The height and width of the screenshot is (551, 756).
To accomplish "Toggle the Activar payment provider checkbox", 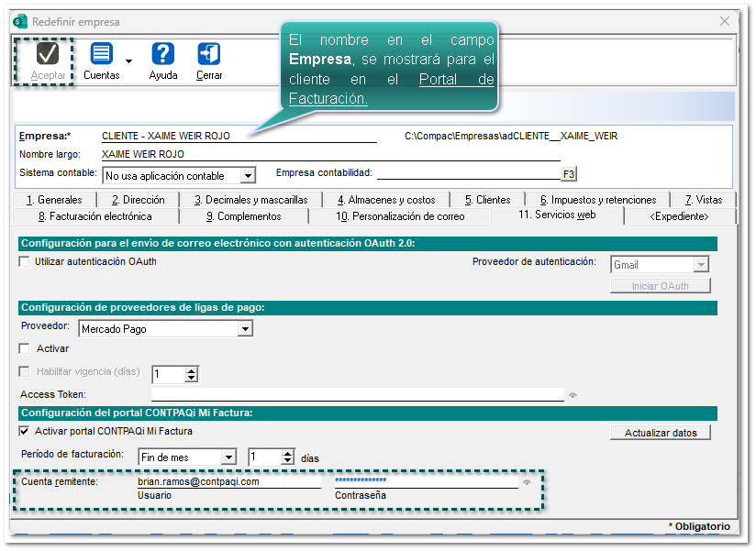I will tap(25, 349).
